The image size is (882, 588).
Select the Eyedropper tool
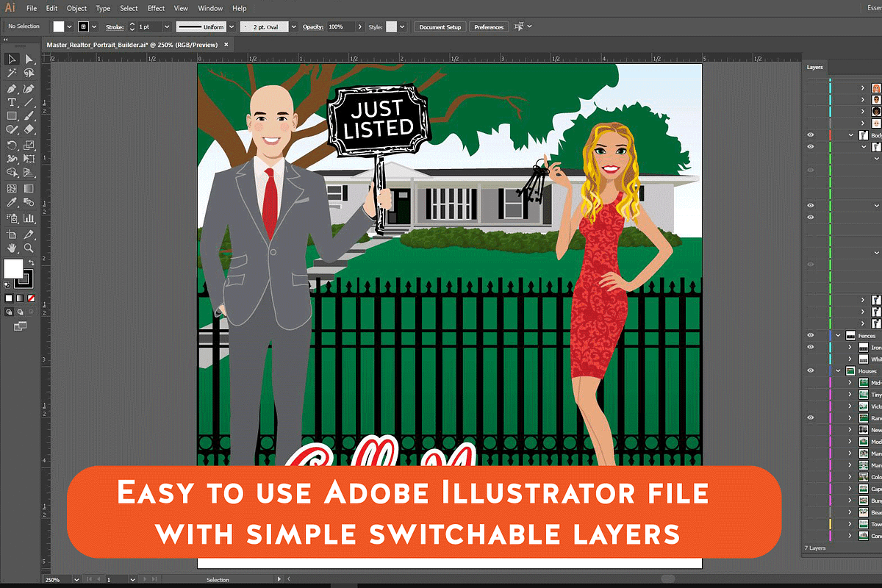click(x=12, y=202)
